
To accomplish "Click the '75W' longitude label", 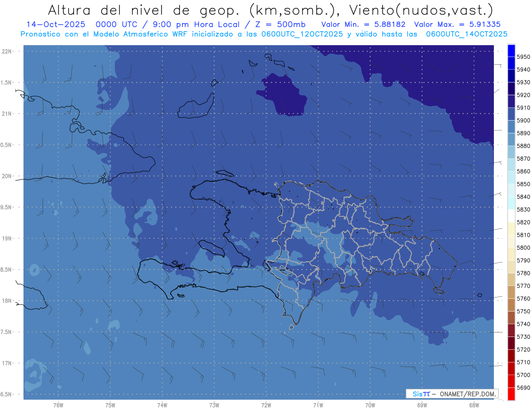I will (110, 405).
